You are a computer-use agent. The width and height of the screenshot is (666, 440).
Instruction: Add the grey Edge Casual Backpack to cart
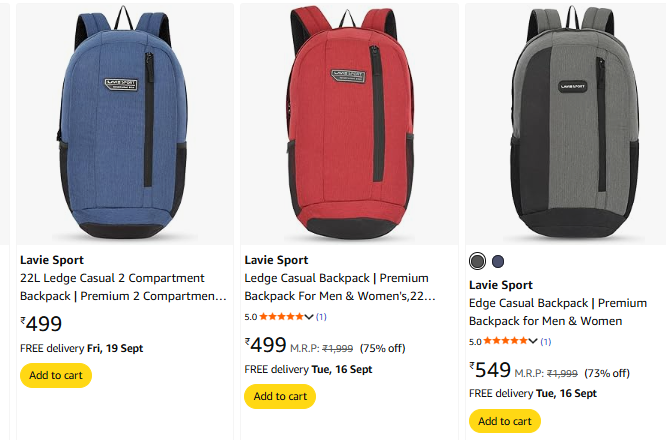tap(504, 421)
